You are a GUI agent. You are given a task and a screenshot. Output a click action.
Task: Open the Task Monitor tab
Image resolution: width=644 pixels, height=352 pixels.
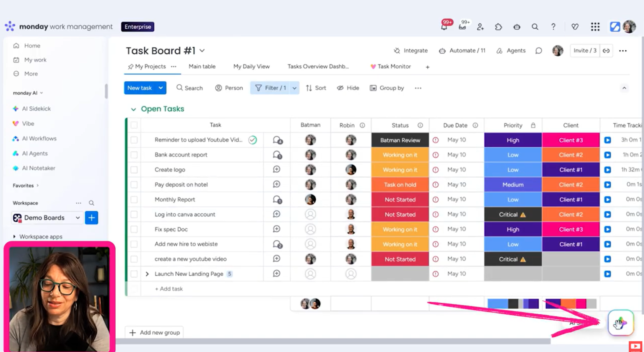[x=390, y=67]
